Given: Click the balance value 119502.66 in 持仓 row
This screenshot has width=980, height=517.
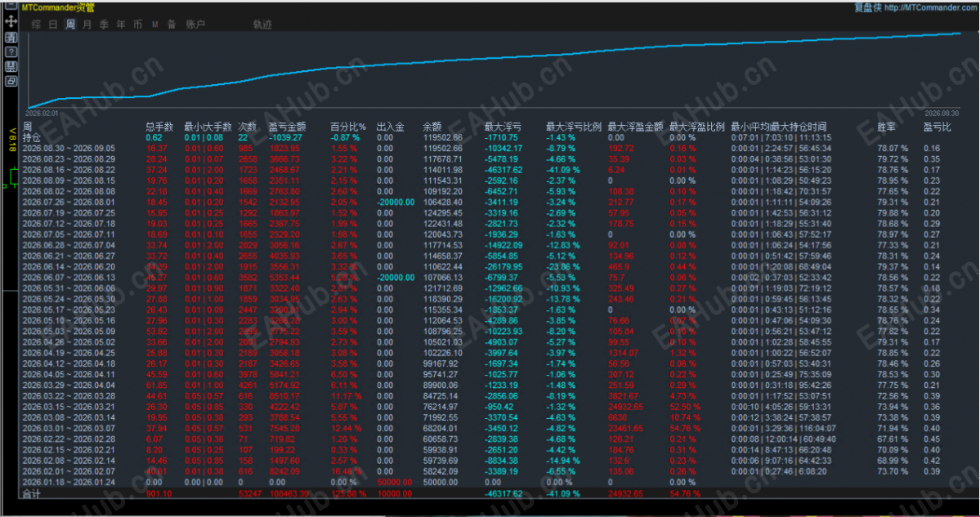Looking at the screenshot, I should point(442,137).
